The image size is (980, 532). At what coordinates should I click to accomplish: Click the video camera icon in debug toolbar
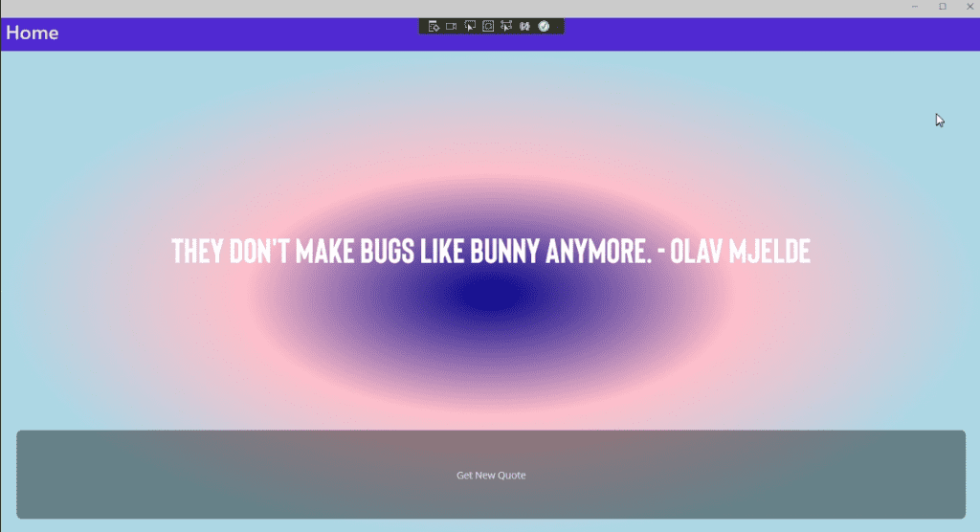452,26
